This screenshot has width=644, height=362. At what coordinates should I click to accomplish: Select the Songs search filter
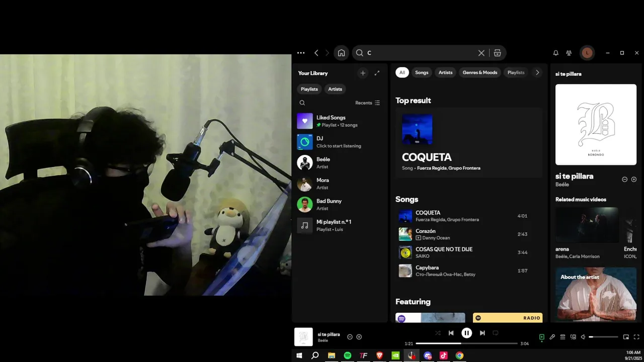[x=422, y=72]
